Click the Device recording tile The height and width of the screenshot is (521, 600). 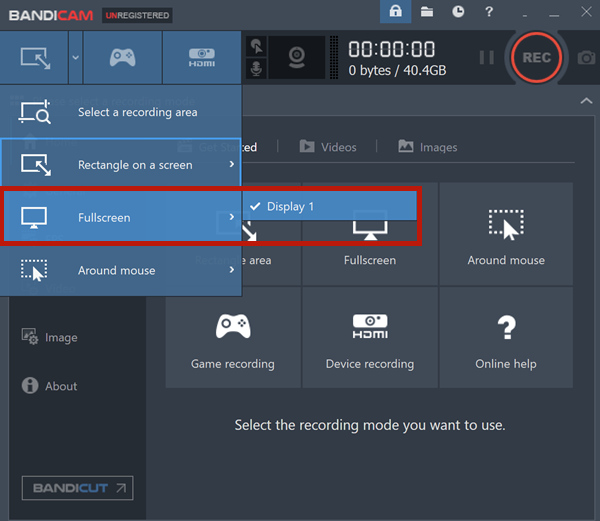point(370,337)
